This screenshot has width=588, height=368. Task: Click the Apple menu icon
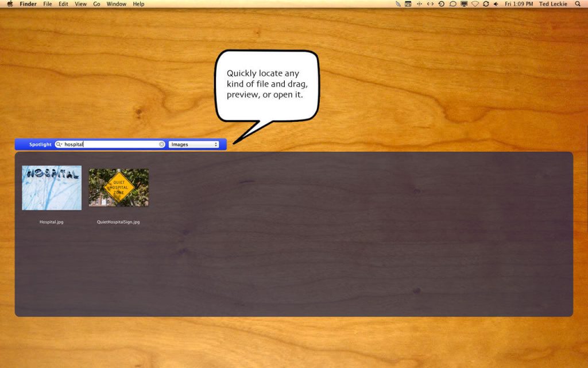click(x=10, y=4)
